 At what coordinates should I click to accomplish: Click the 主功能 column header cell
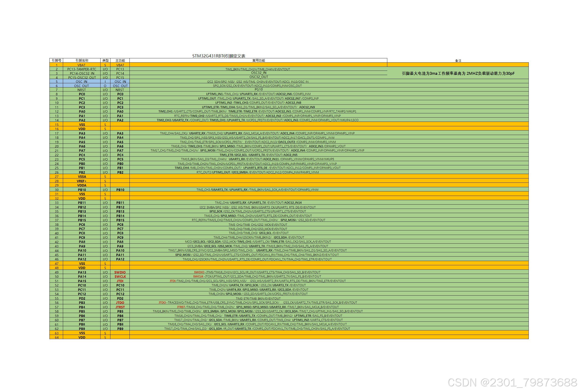click(120, 60)
